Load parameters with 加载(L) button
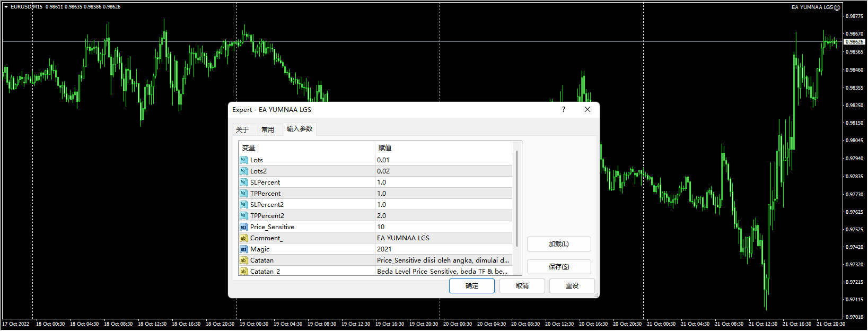This screenshot has height=331, width=868. point(559,244)
